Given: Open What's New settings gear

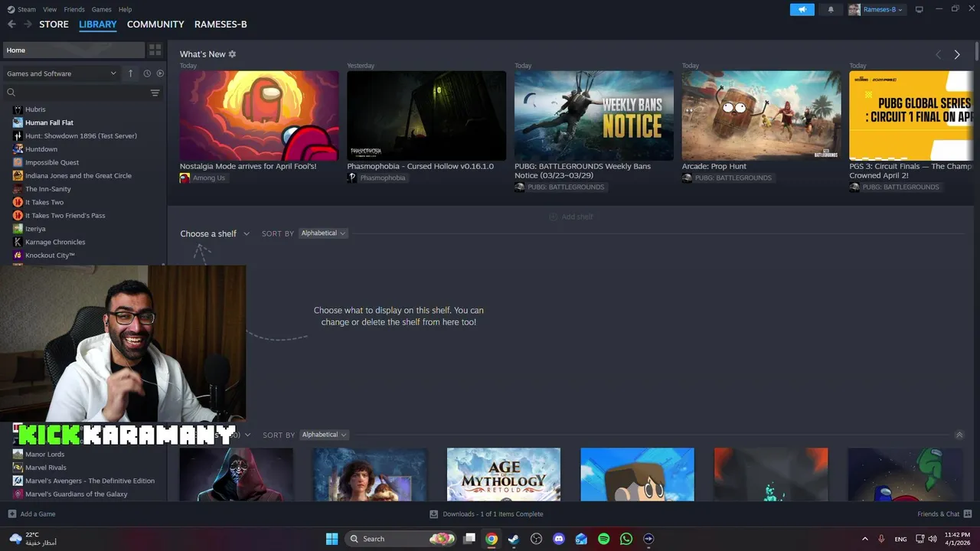Looking at the screenshot, I should click(x=232, y=54).
